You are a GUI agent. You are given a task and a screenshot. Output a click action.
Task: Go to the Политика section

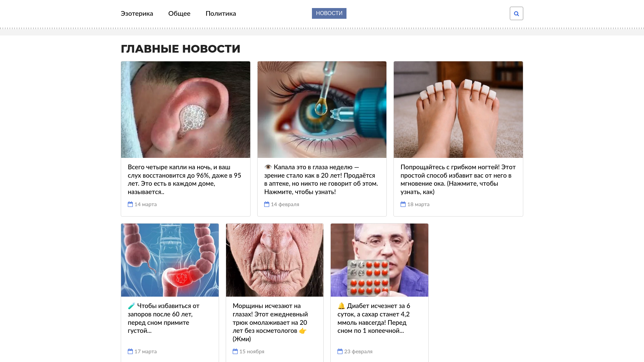tap(221, 14)
